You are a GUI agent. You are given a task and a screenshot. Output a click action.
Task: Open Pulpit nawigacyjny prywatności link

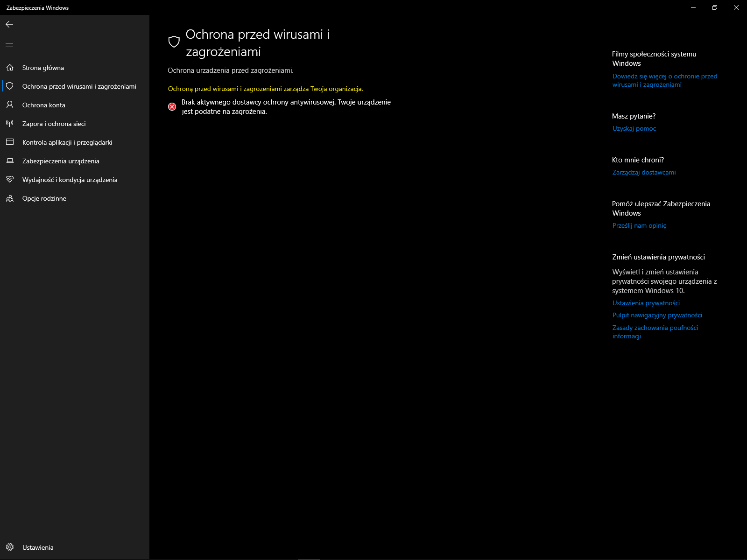tap(657, 315)
